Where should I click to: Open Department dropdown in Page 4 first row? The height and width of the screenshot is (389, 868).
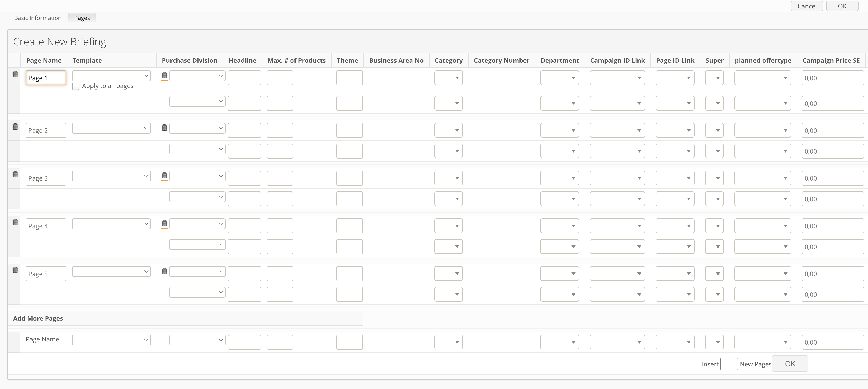tap(560, 226)
